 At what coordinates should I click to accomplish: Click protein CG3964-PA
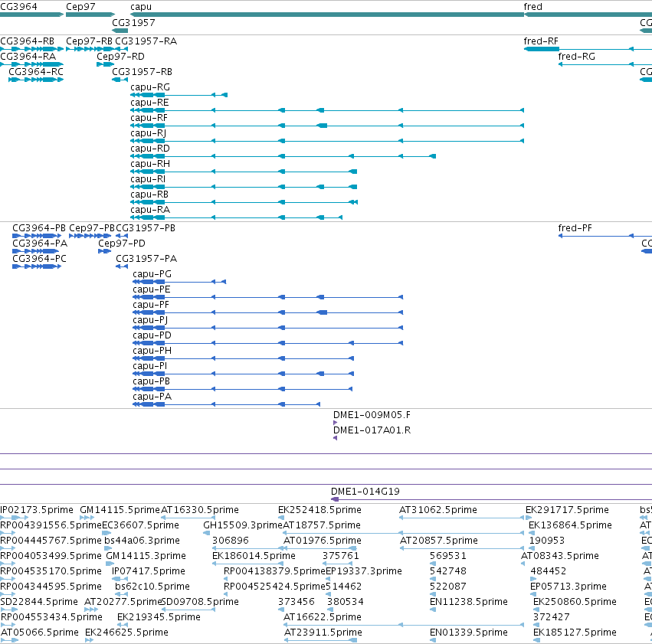40,244
